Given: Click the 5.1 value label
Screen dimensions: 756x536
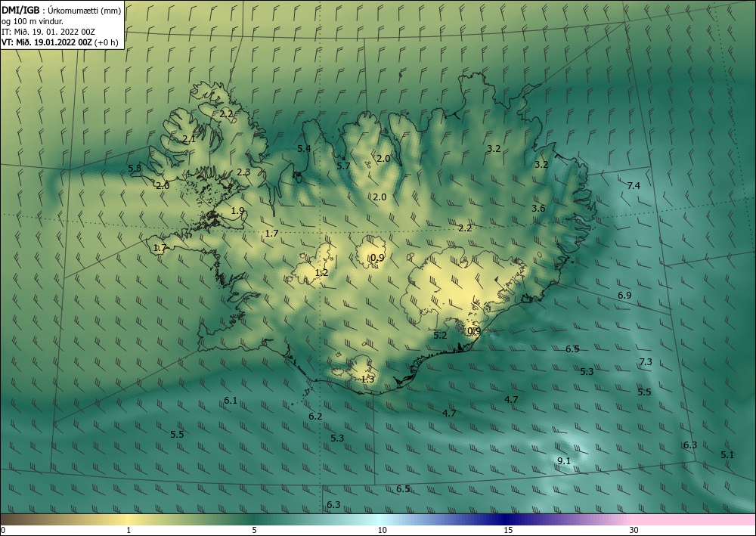Looking at the screenshot, I should click(x=727, y=454).
